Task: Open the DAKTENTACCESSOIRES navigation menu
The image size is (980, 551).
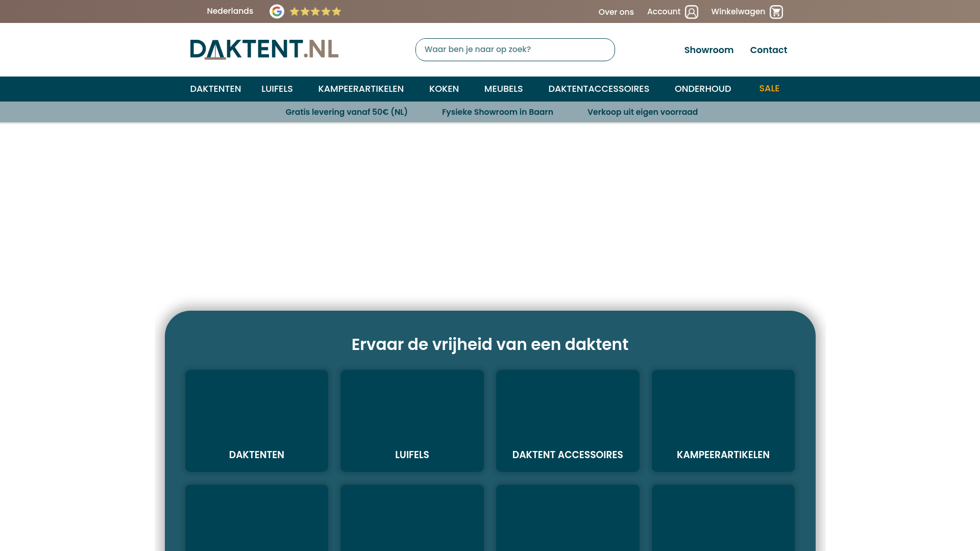Action: click(x=599, y=89)
